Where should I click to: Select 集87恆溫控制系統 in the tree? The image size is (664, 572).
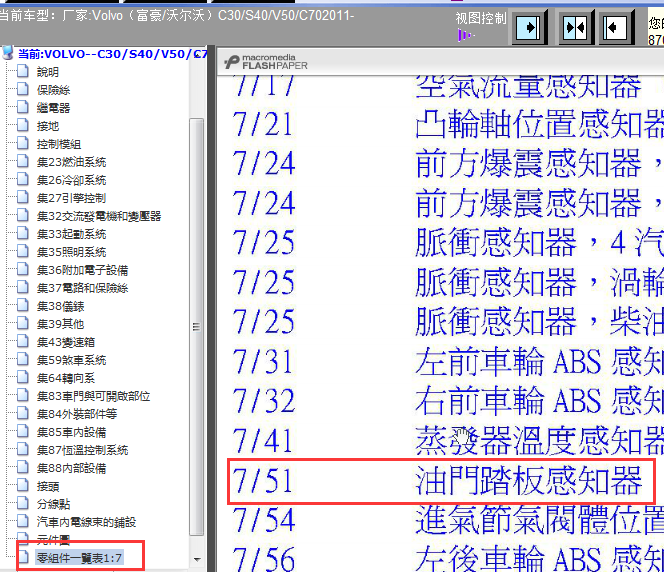(x=82, y=450)
